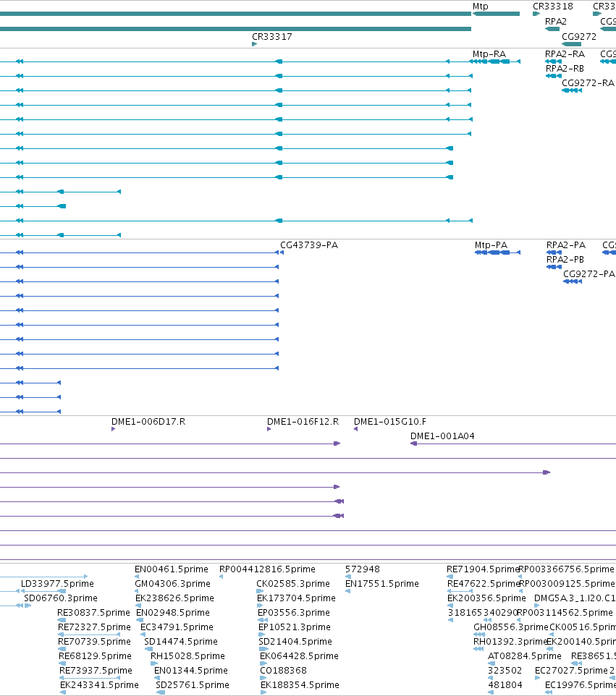This screenshot has width=616, height=696.
Task: Click the Mtp-PA protein label
Action: pos(491,245)
